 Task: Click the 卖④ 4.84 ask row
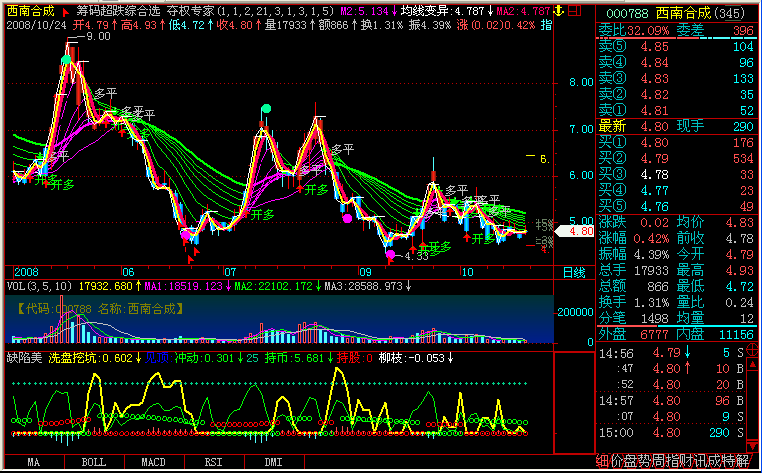pyautogui.click(x=675, y=62)
